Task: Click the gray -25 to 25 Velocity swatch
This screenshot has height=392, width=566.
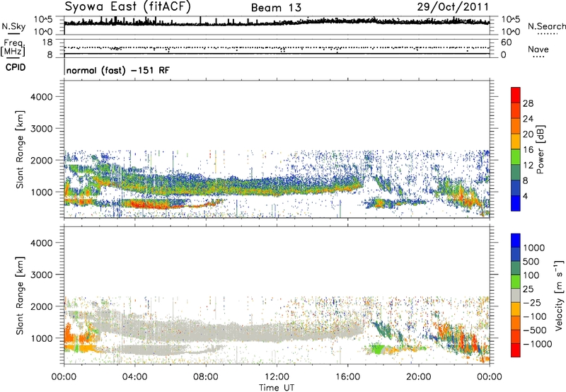Action: point(516,295)
